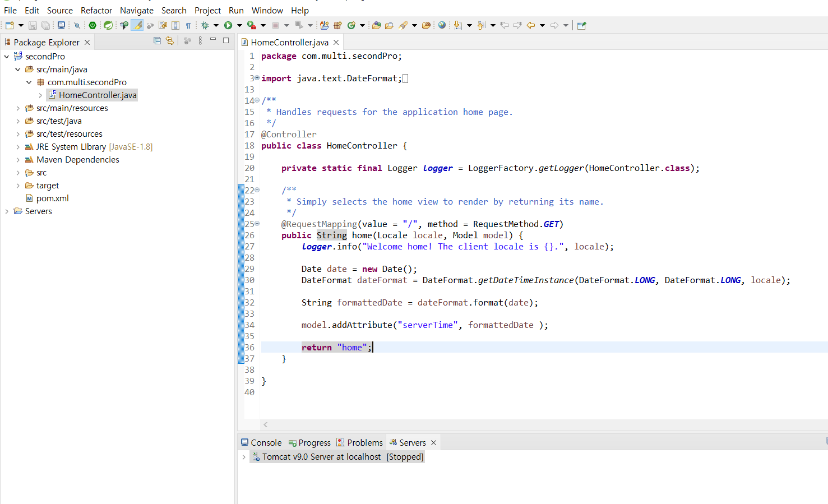
Task: Fold the home method at line 25
Action: [x=257, y=224]
